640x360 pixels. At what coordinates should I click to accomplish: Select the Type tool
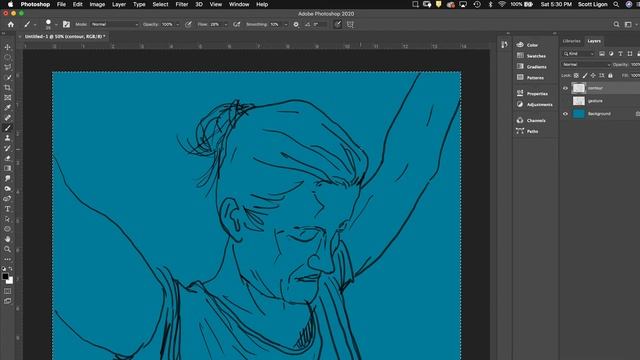click(x=7, y=209)
